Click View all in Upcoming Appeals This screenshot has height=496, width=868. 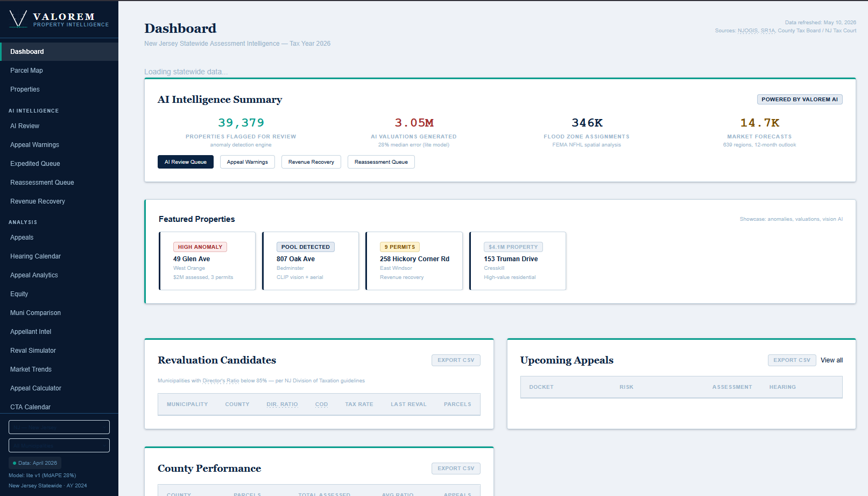pyautogui.click(x=831, y=360)
